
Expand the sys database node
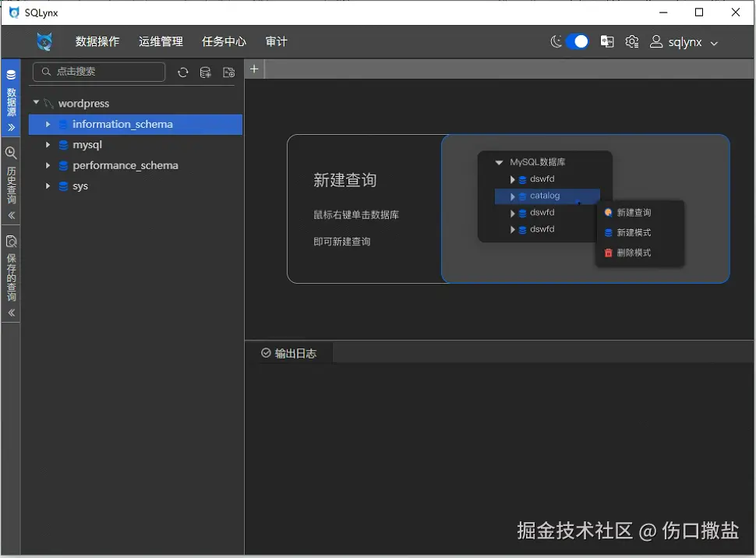tap(48, 185)
